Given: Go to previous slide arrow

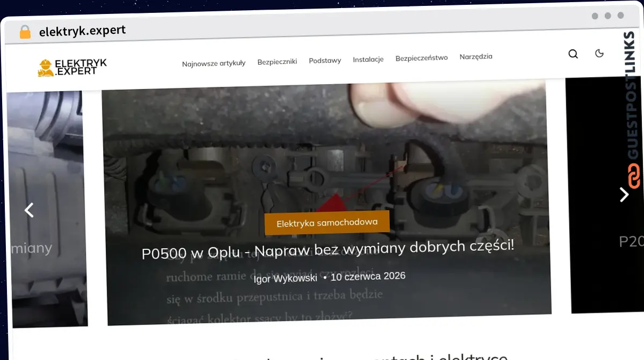Looking at the screenshot, I should 30,210.
